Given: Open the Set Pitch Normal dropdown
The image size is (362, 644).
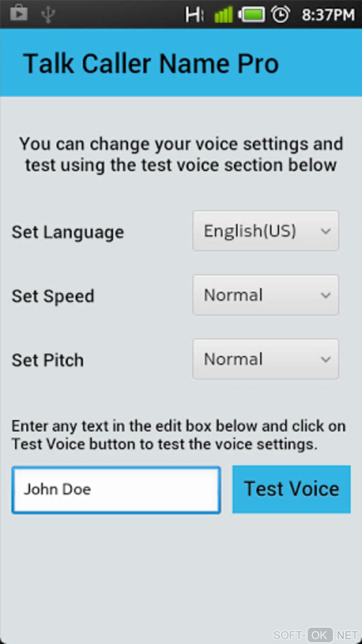Looking at the screenshot, I should click(265, 359).
